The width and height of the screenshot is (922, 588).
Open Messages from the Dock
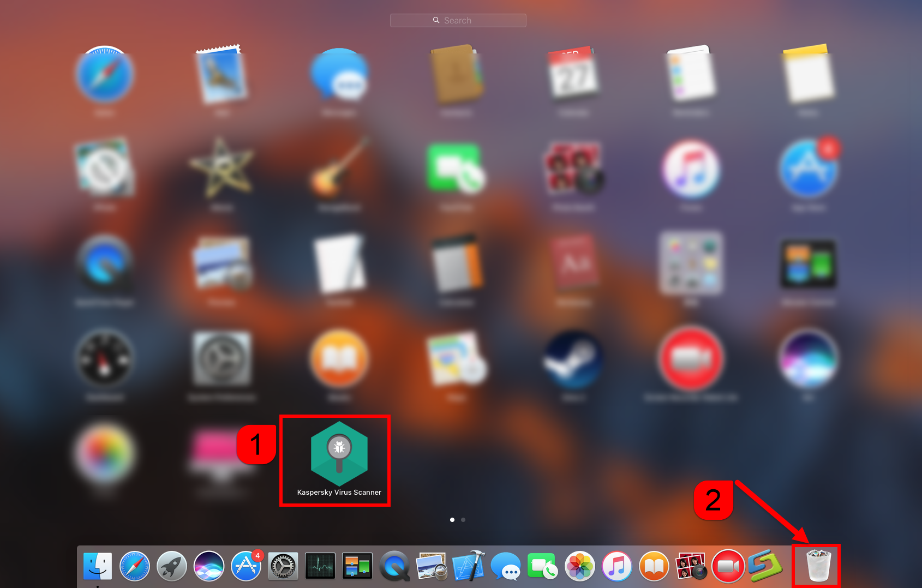click(x=505, y=566)
